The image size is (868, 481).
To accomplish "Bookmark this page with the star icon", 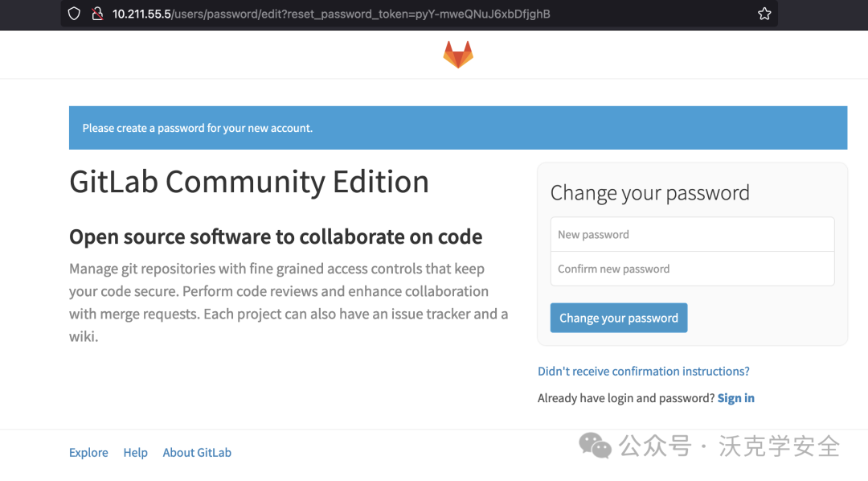I will tap(764, 14).
